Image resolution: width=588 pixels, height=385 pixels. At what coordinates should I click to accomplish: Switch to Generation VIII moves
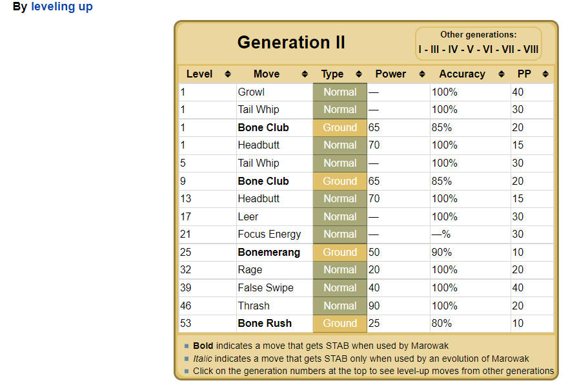(531, 49)
